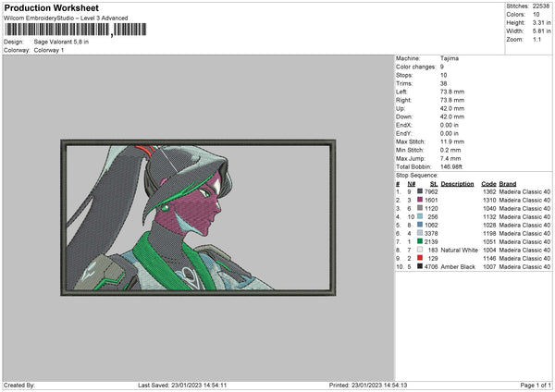Click thread code '1051' in stop 7
This screenshot has height=392, width=555.
click(489, 241)
